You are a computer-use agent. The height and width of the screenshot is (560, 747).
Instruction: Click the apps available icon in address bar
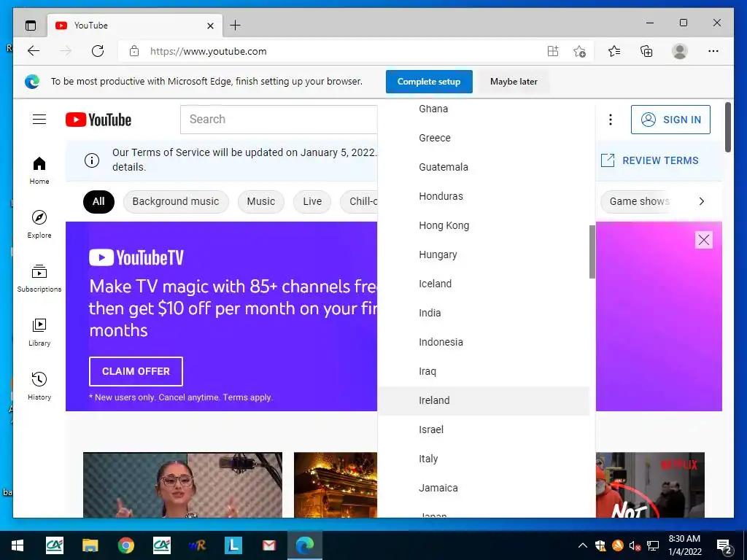(553, 51)
